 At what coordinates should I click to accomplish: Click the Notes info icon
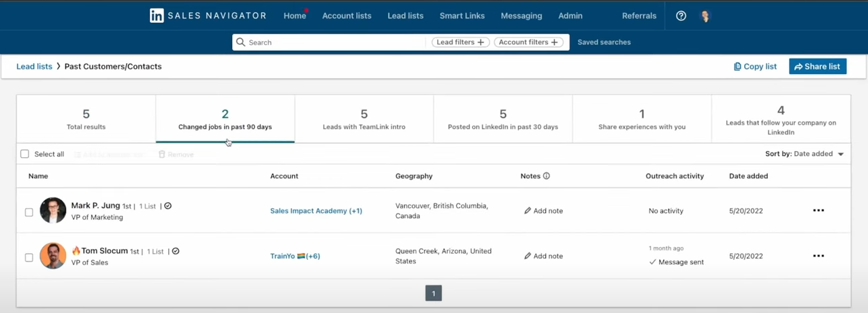(x=546, y=176)
